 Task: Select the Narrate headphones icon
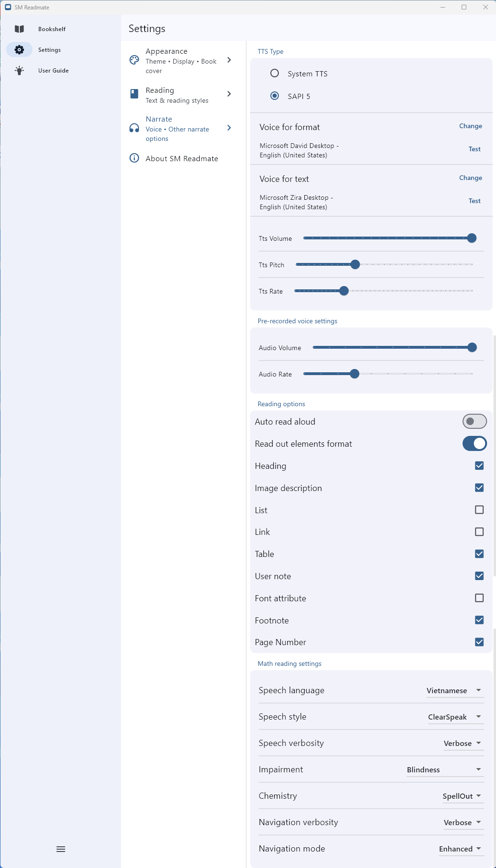coord(133,128)
